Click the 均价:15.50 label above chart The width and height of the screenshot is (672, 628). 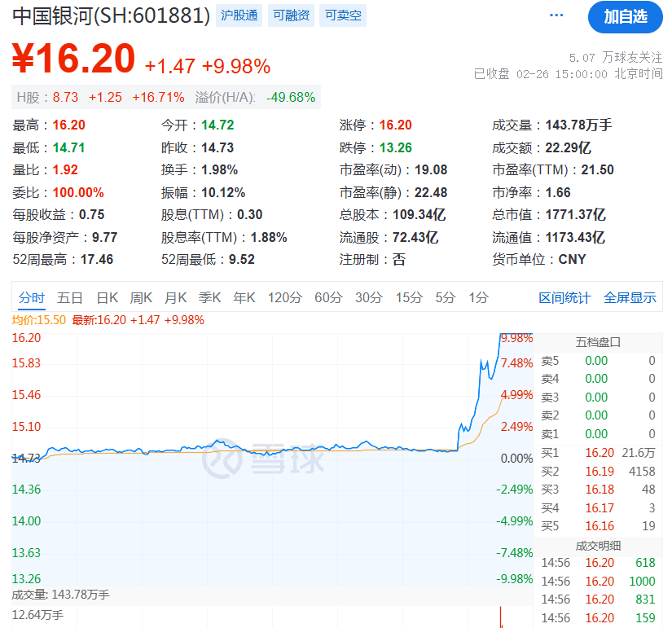[38, 320]
